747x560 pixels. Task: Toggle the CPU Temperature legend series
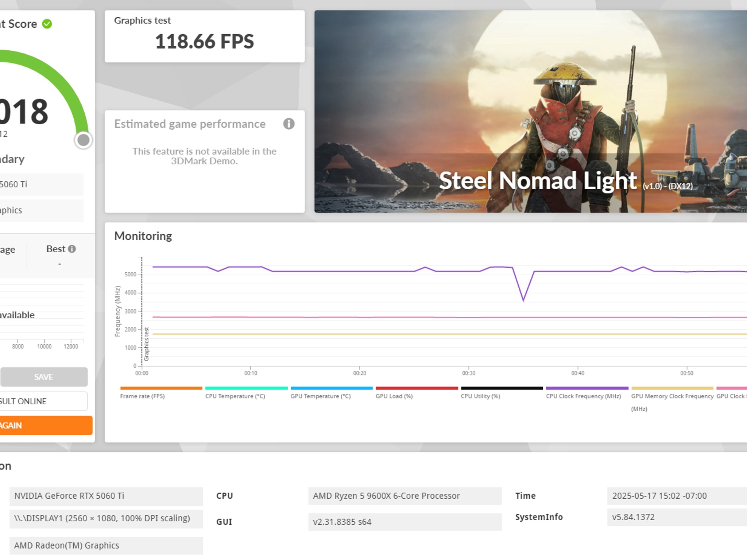[246, 393]
